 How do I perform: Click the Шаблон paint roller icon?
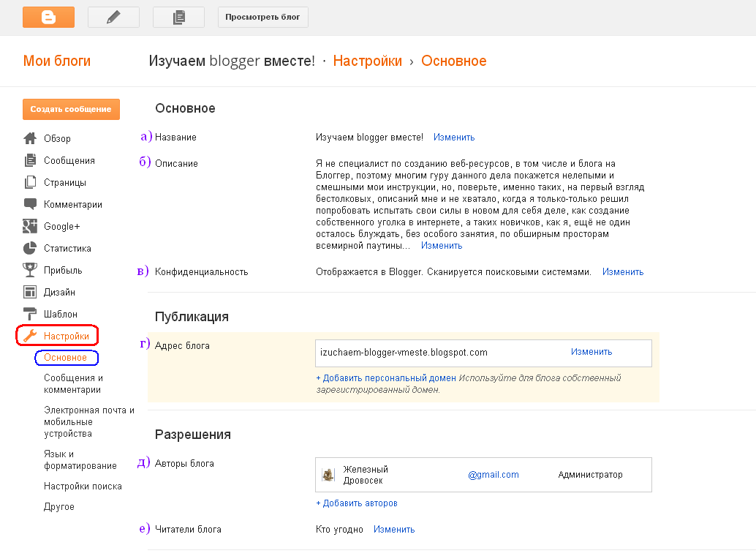point(30,314)
